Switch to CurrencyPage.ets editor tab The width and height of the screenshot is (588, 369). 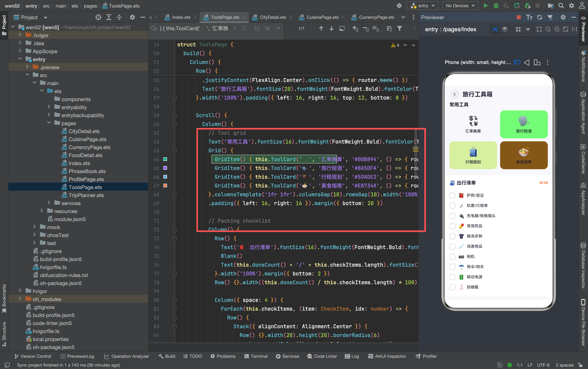[x=376, y=17]
